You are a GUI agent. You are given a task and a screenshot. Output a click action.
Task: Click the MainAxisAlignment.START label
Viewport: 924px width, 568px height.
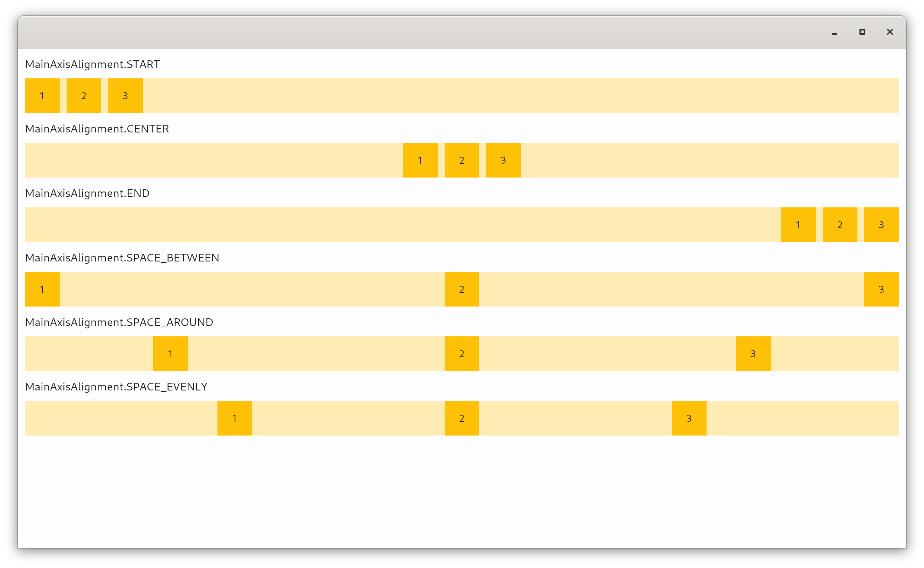93,64
